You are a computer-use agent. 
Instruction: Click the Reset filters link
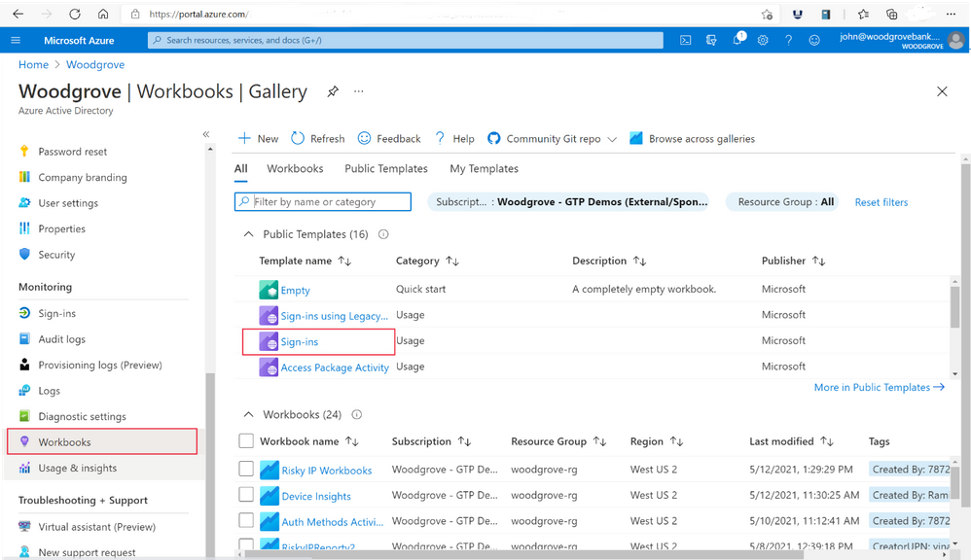881,201
